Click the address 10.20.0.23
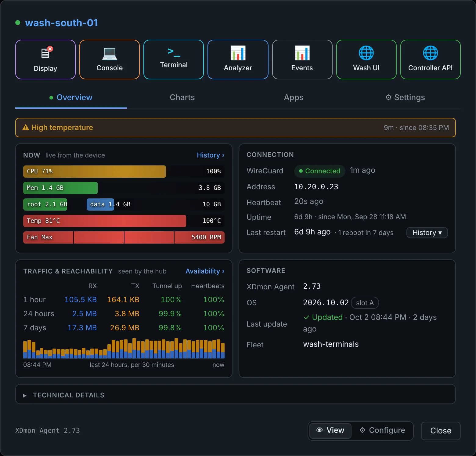The height and width of the screenshot is (456, 476). (316, 187)
